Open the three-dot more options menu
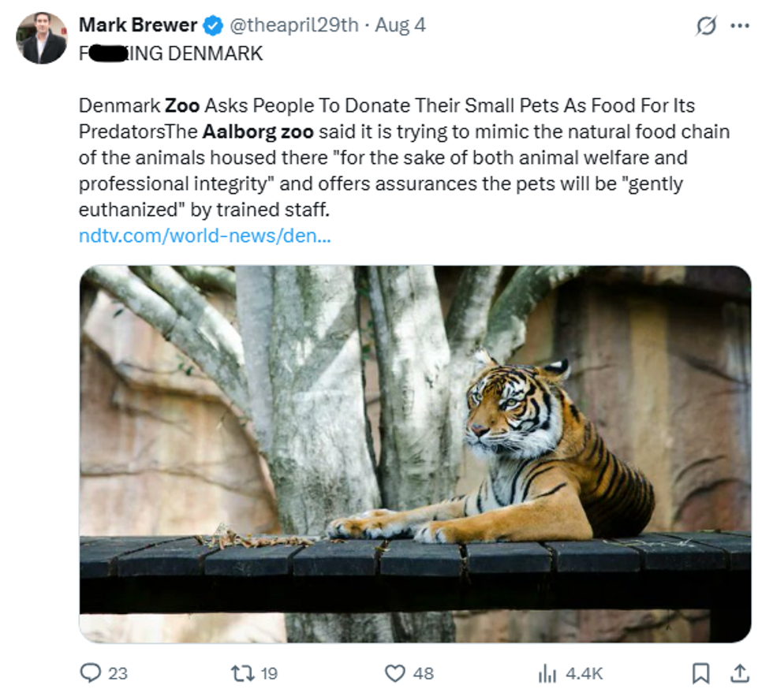Viewport: 773px width, 700px height. 740,26
